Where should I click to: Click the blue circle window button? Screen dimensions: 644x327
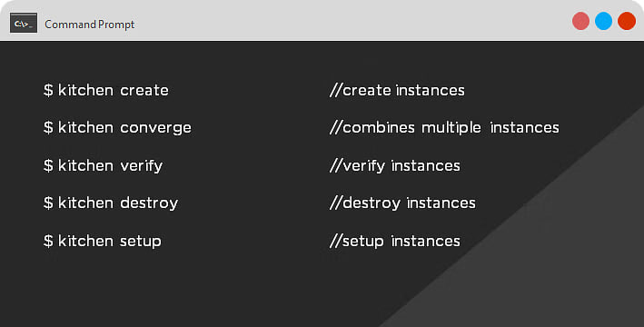coord(603,22)
